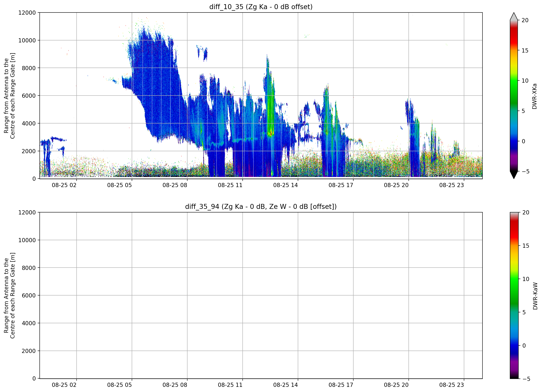Click the "8000" y-tick of the diff_10_35 plot
The height and width of the screenshot is (392, 542).
(29, 68)
